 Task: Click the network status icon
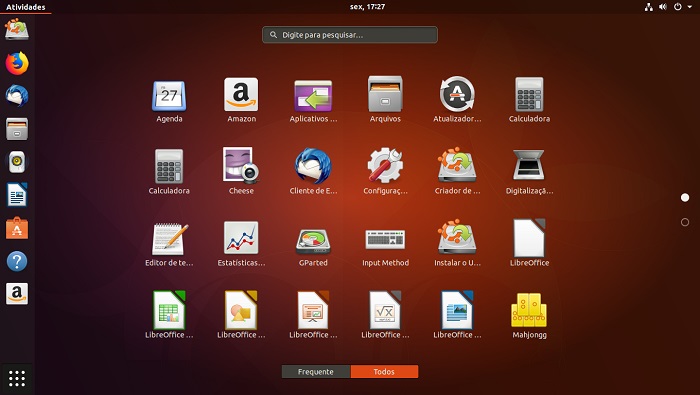[x=649, y=7]
